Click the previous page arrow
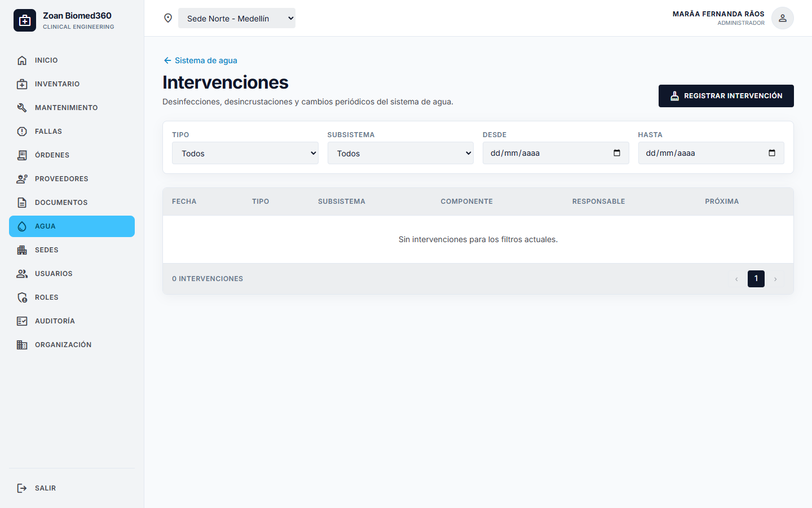Viewport: 812px width, 508px height. click(x=736, y=279)
